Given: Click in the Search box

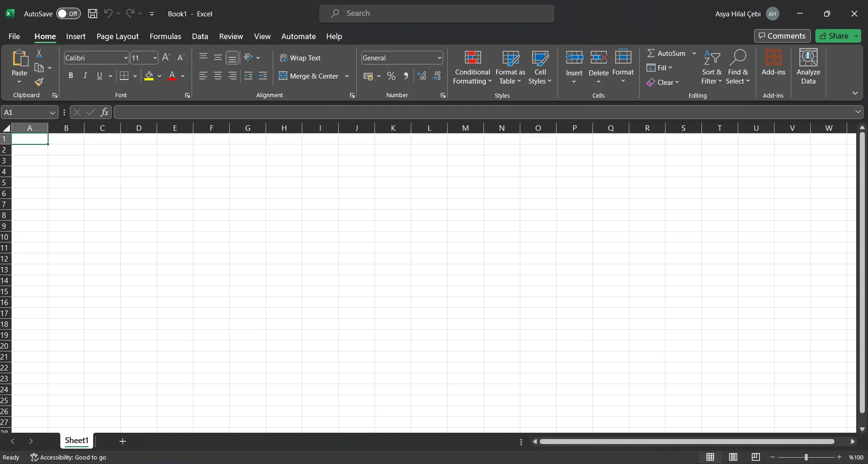Looking at the screenshot, I should pos(437,14).
